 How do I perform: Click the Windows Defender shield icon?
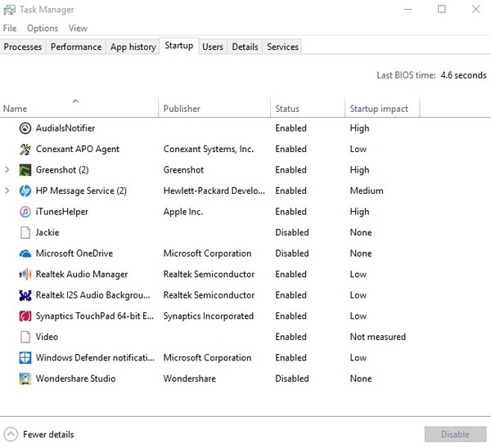(x=25, y=358)
